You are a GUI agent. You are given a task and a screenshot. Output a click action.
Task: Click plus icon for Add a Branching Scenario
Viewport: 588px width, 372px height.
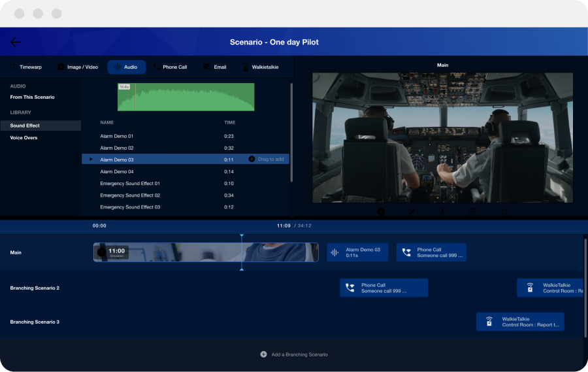pyautogui.click(x=264, y=354)
